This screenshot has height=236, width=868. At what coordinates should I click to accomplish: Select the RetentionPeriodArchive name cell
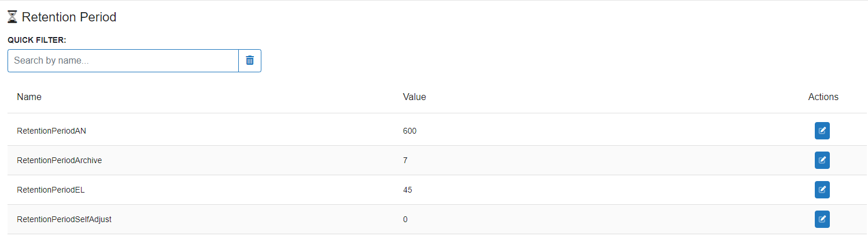click(x=60, y=161)
